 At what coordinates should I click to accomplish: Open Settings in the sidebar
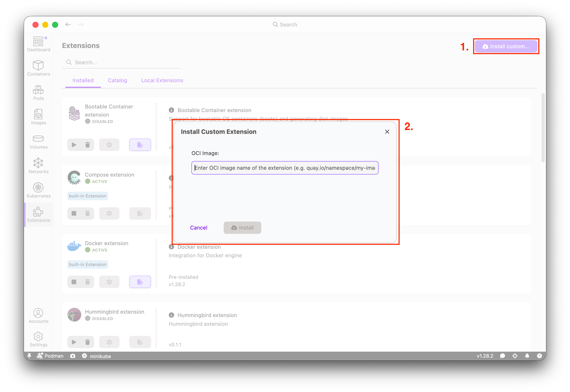point(38,339)
